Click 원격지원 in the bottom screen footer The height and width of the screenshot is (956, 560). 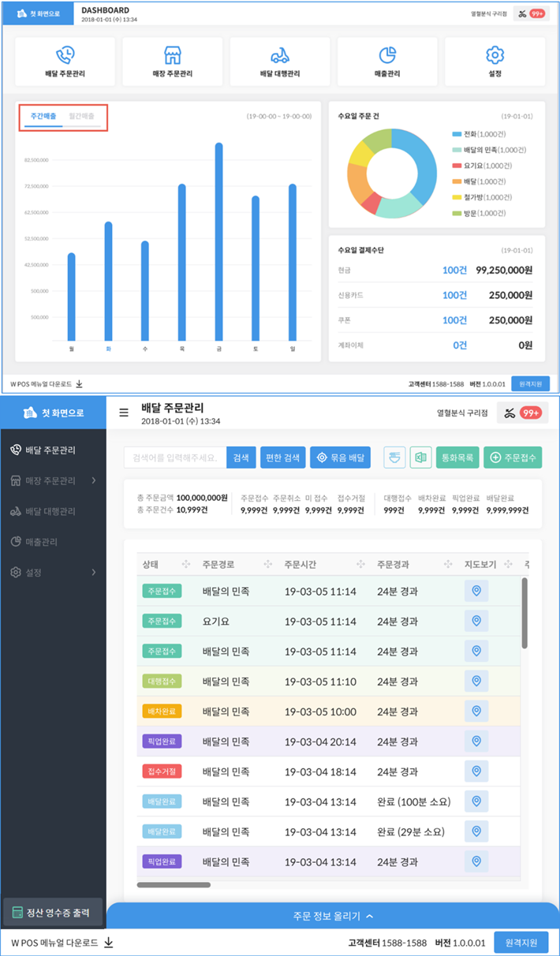point(521,943)
